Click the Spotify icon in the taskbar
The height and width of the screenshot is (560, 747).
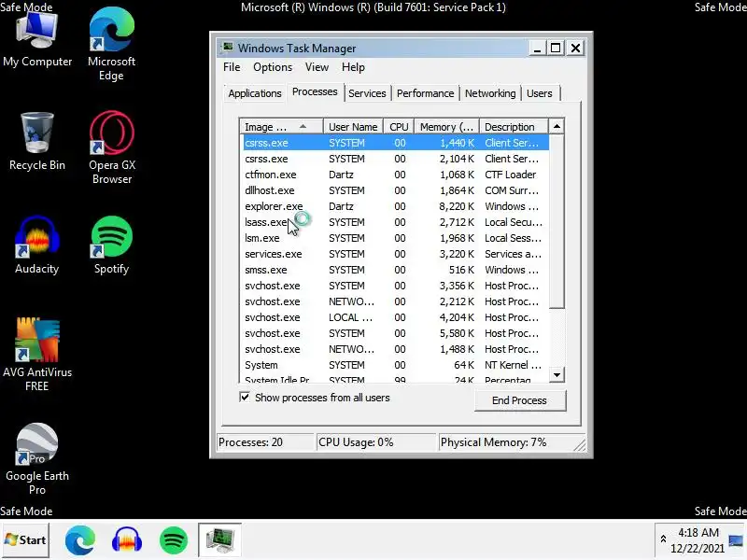(x=174, y=540)
